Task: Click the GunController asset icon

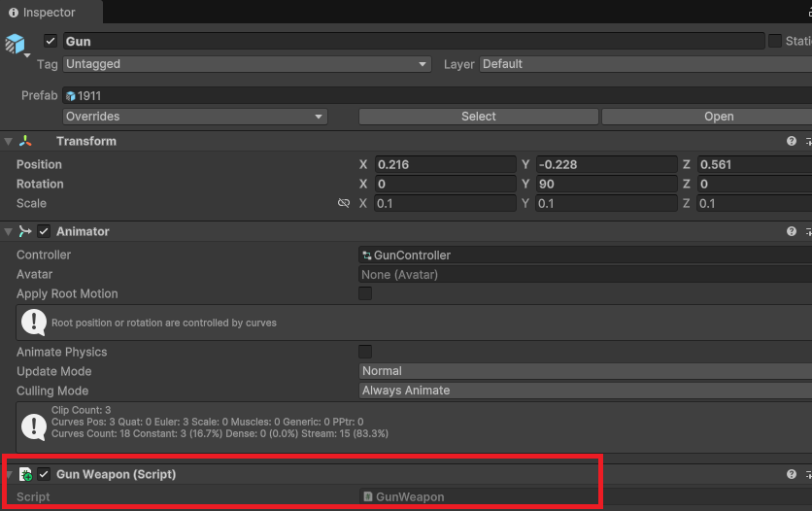Action: click(x=367, y=255)
